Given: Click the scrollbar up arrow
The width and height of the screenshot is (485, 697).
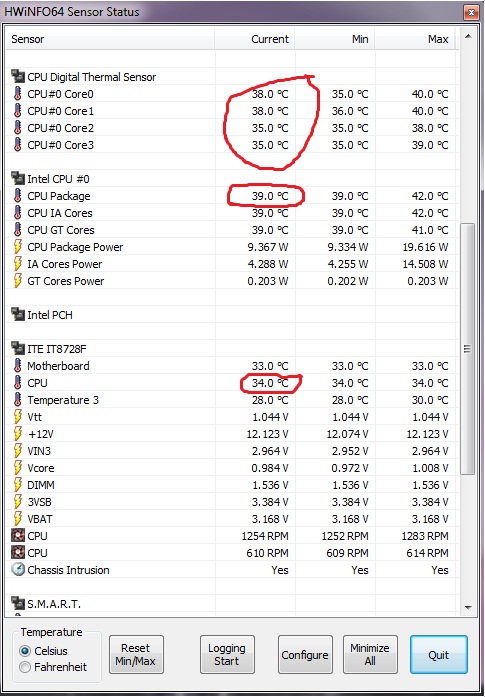Looking at the screenshot, I should pos(468,37).
